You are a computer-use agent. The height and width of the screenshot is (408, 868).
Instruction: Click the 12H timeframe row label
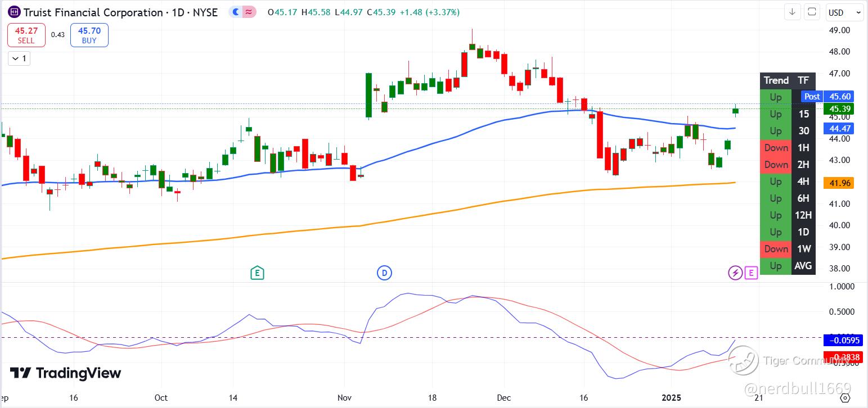(x=804, y=215)
